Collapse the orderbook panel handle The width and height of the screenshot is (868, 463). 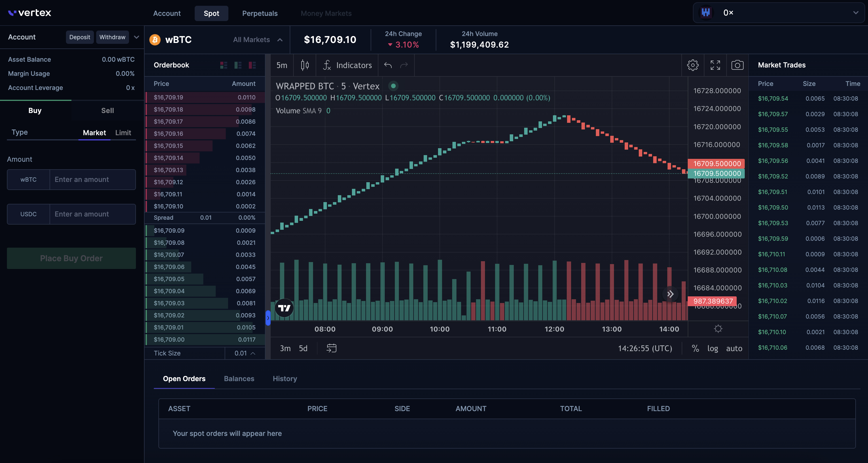click(x=268, y=318)
